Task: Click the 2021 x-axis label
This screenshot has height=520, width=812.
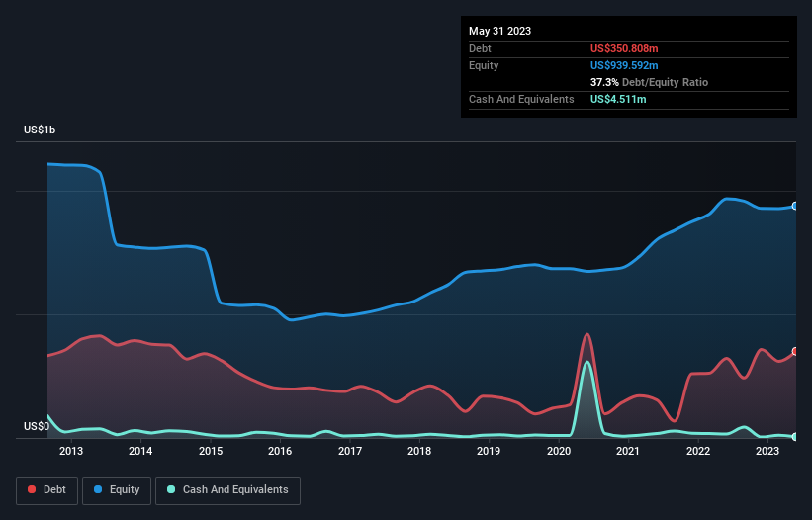Action: pyautogui.click(x=628, y=451)
